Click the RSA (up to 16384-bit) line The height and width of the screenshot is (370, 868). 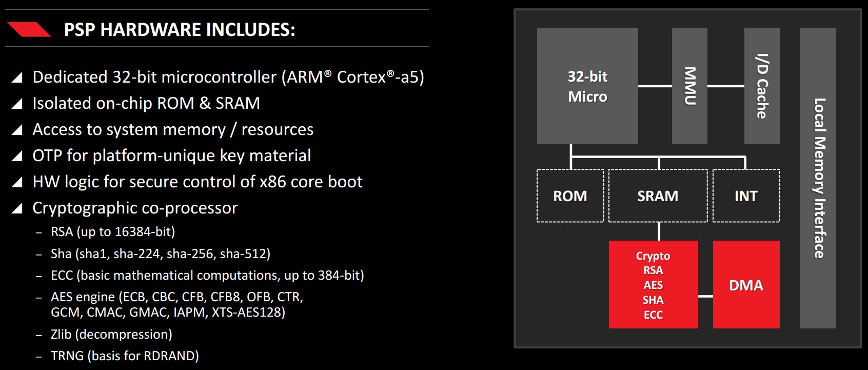113,232
